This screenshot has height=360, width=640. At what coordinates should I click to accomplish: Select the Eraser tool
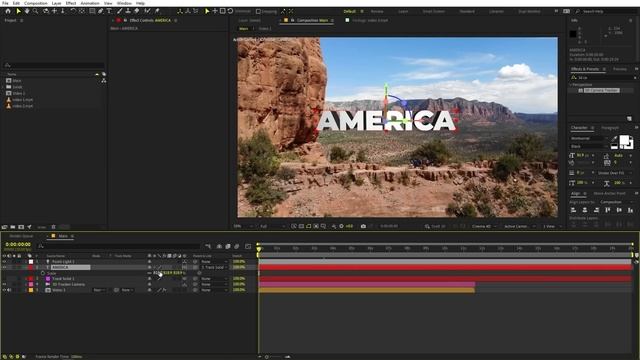pyautogui.click(x=137, y=11)
